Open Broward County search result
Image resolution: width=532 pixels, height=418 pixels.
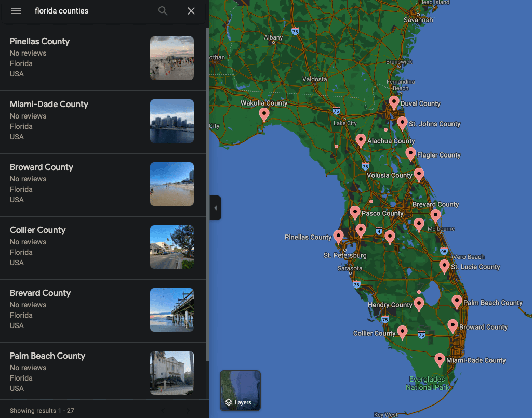click(x=42, y=167)
